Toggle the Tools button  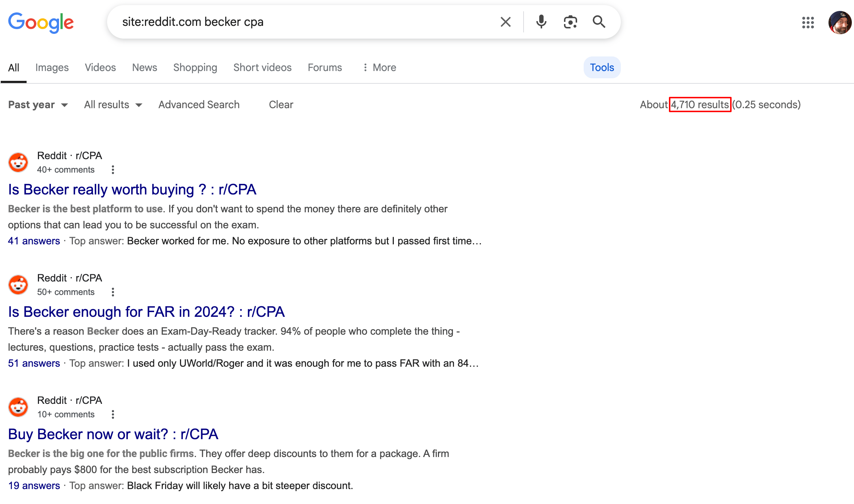click(x=602, y=68)
